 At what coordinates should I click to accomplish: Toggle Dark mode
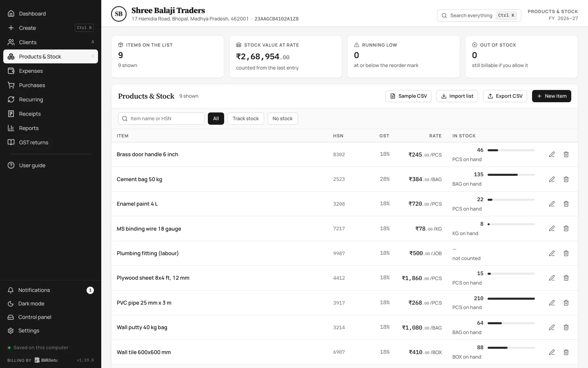(51, 304)
